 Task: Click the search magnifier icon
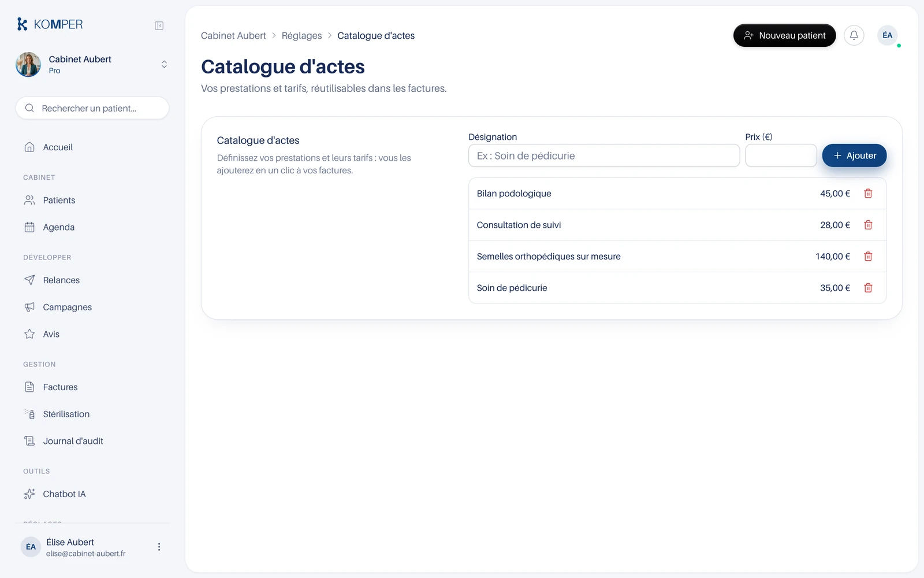click(x=29, y=108)
